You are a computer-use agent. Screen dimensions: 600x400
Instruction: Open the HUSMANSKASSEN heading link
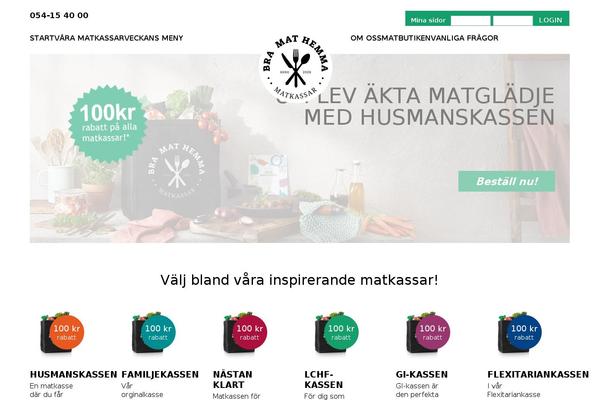[73, 374]
